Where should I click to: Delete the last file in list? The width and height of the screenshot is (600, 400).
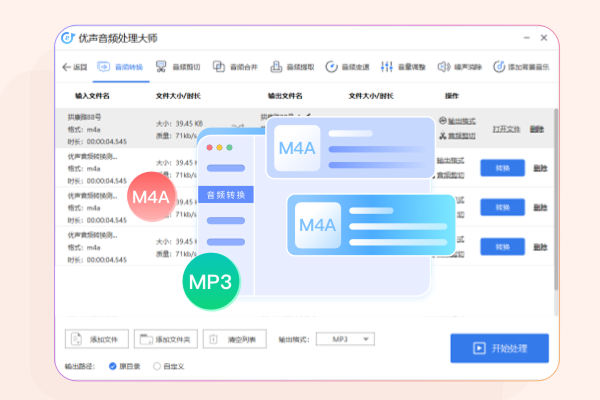(x=540, y=246)
